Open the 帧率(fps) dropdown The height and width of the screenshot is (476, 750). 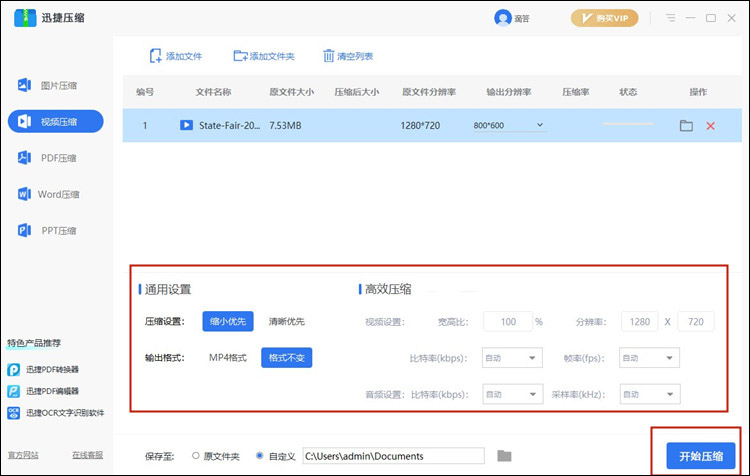pyautogui.click(x=649, y=358)
